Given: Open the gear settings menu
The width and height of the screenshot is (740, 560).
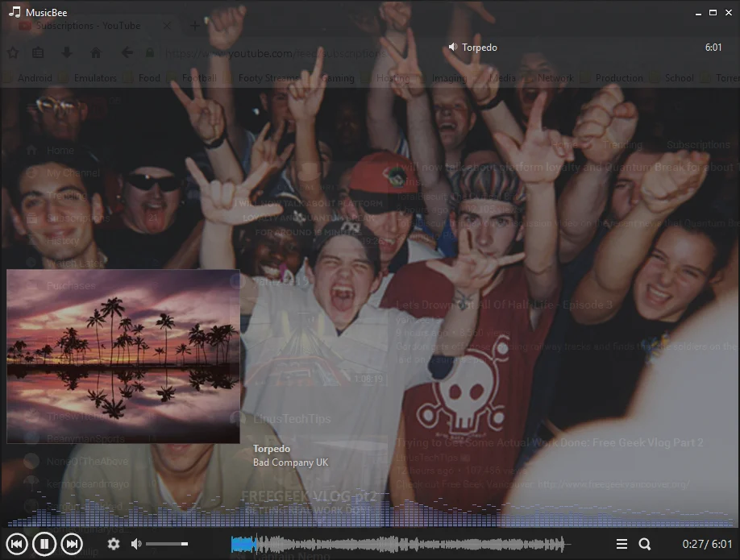Looking at the screenshot, I should tap(114, 544).
